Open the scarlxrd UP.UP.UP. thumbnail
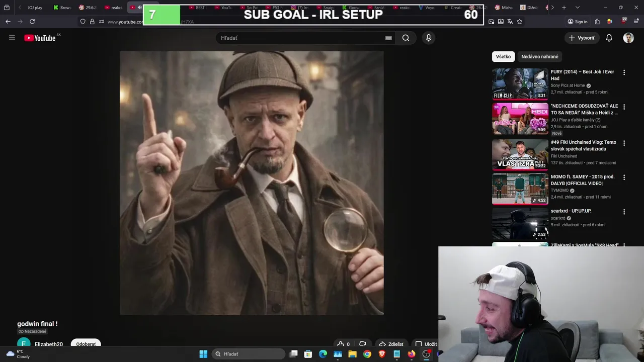The width and height of the screenshot is (644, 362). pyautogui.click(x=520, y=224)
